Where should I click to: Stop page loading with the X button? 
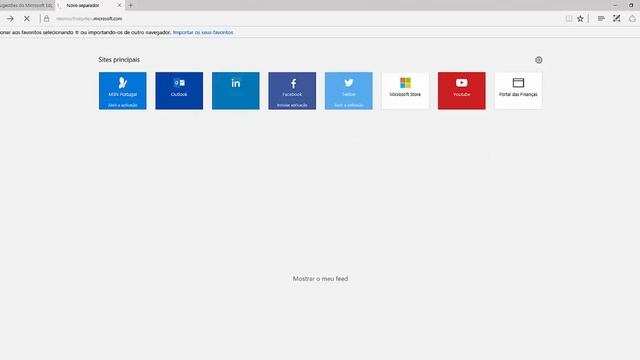pos(27,18)
